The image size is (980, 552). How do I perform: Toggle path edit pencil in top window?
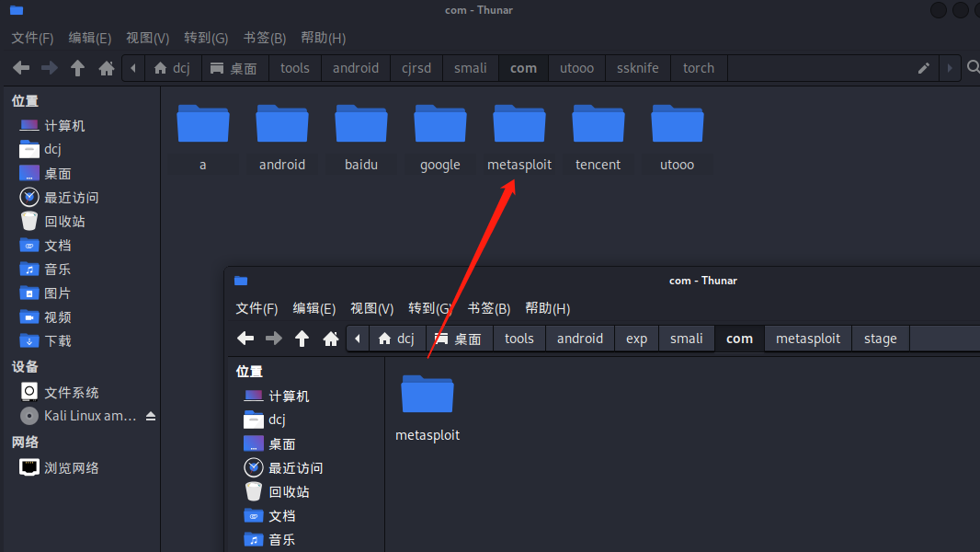coord(924,68)
